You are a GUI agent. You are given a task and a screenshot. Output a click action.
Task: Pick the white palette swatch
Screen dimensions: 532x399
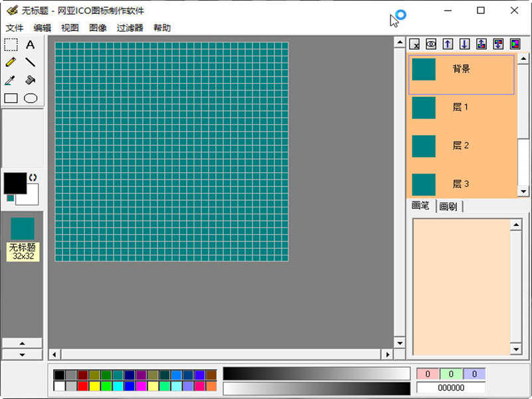pos(59,386)
